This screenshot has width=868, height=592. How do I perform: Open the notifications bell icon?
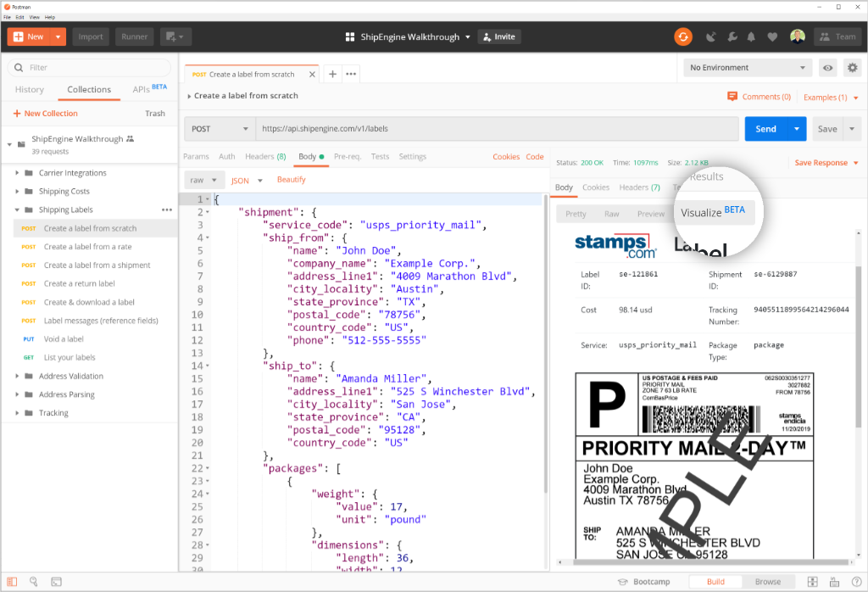(751, 36)
